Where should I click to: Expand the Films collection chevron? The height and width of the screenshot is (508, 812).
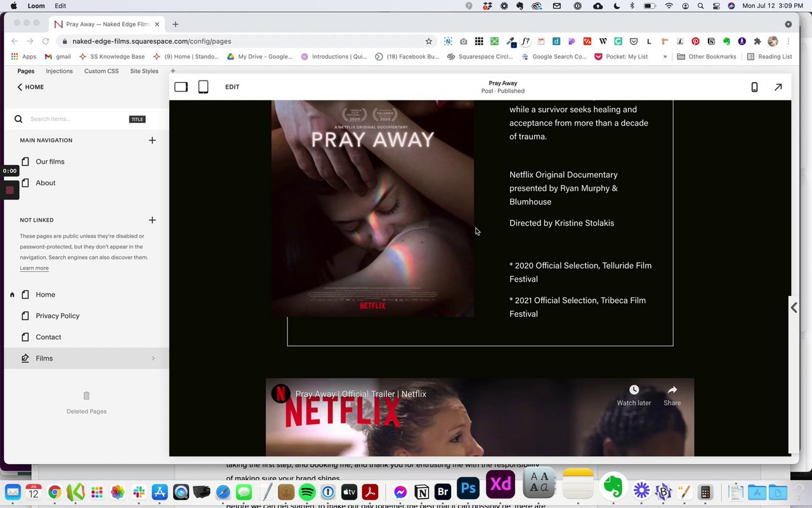tap(153, 359)
